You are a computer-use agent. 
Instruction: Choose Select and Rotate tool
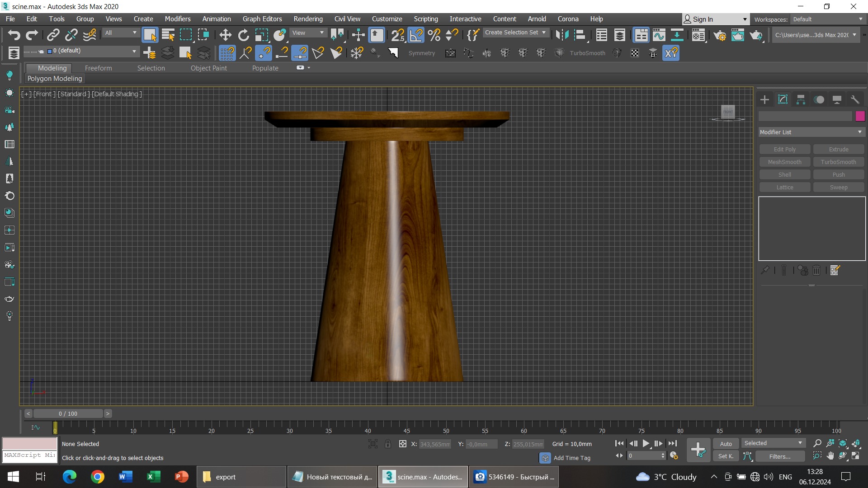click(243, 35)
